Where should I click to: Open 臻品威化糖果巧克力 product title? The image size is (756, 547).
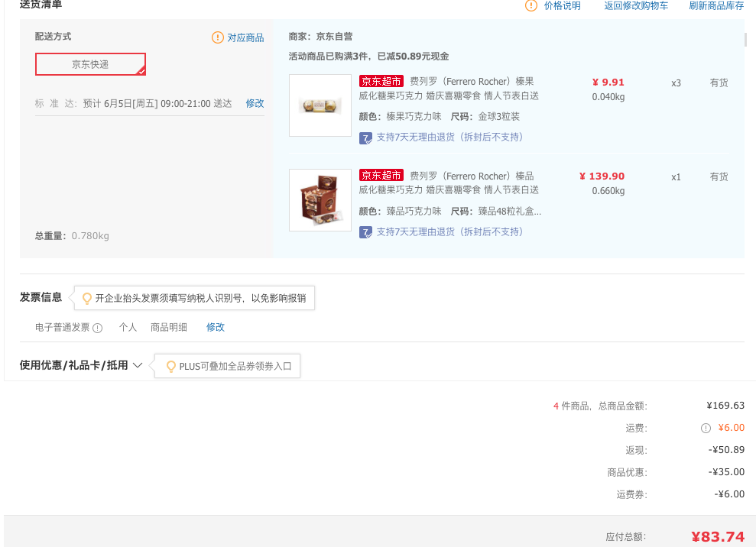pyautogui.click(x=449, y=183)
